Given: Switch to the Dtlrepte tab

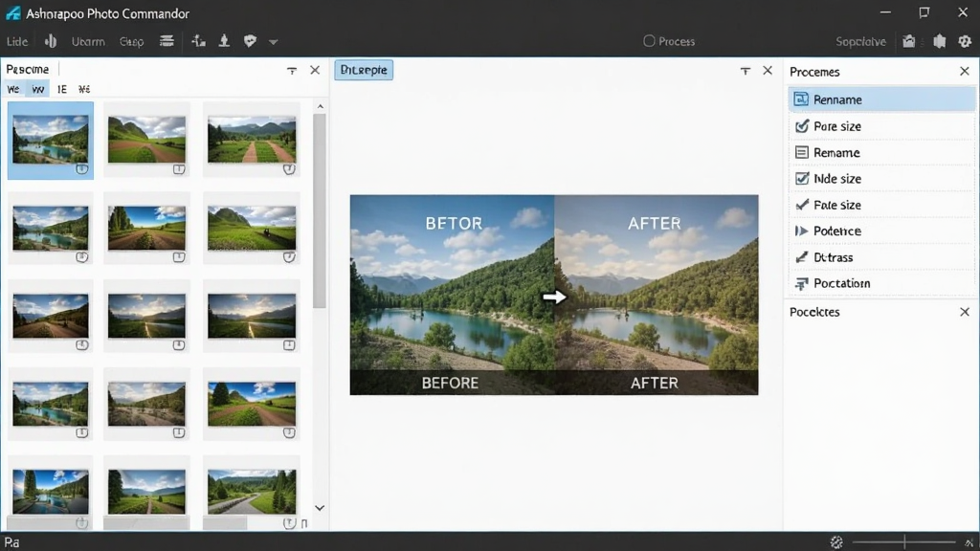Looking at the screenshot, I should pos(364,70).
